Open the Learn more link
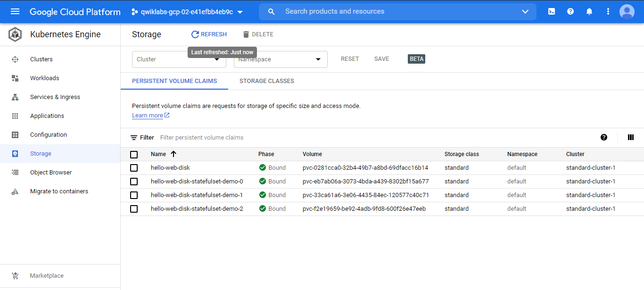 pyautogui.click(x=148, y=116)
